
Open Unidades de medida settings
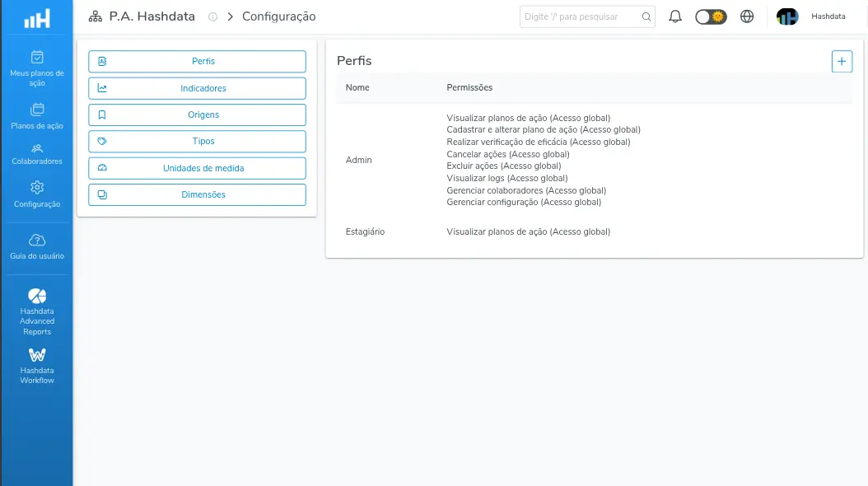tap(197, 168)
